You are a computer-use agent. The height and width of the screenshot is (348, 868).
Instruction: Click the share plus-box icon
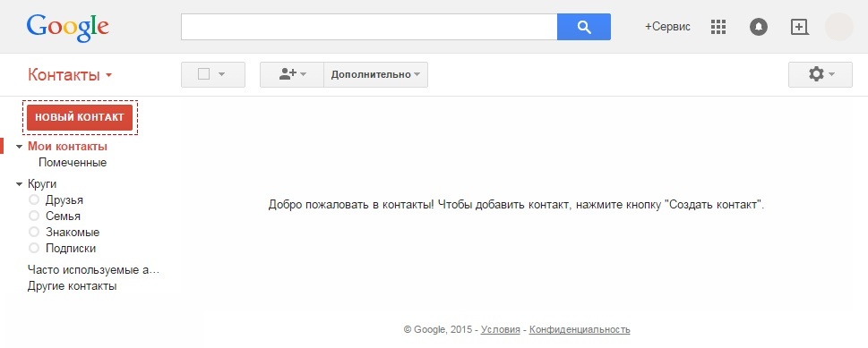[x=799, y=27]
